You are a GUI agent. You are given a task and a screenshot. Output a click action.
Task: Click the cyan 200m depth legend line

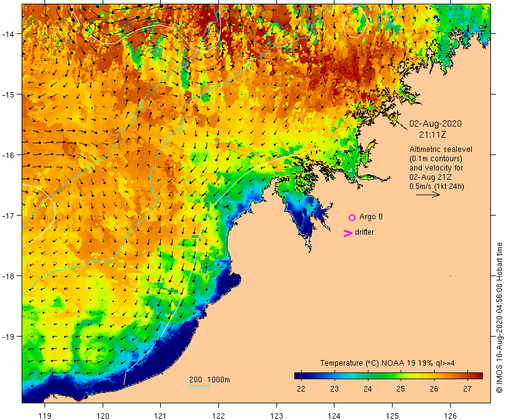tap(200, 386)
